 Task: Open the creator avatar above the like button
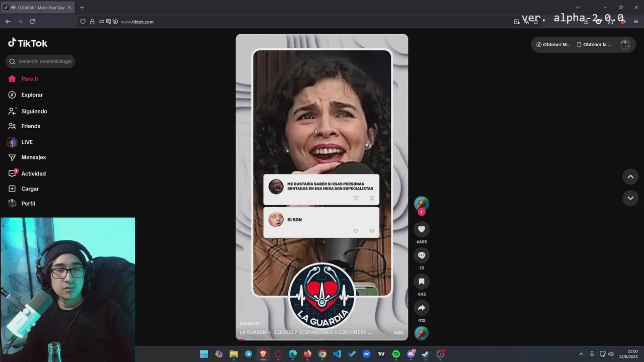pyautogui.click(x=422, y=204)
